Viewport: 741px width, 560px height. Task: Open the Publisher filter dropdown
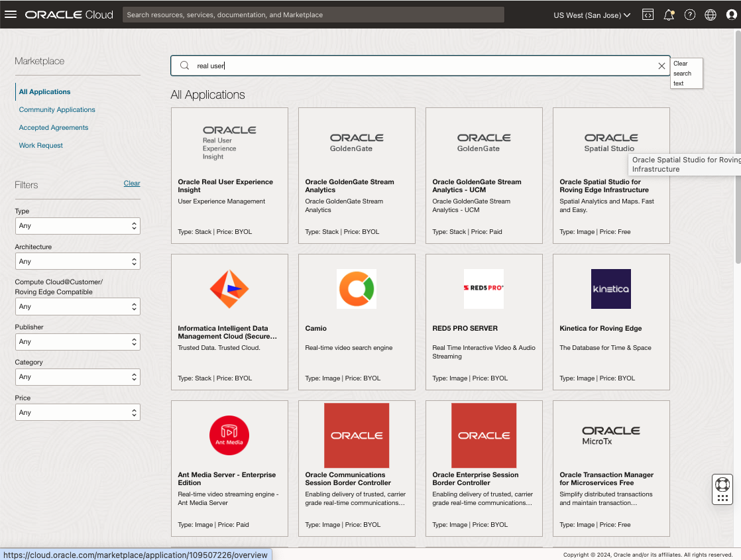pos(78,342)
